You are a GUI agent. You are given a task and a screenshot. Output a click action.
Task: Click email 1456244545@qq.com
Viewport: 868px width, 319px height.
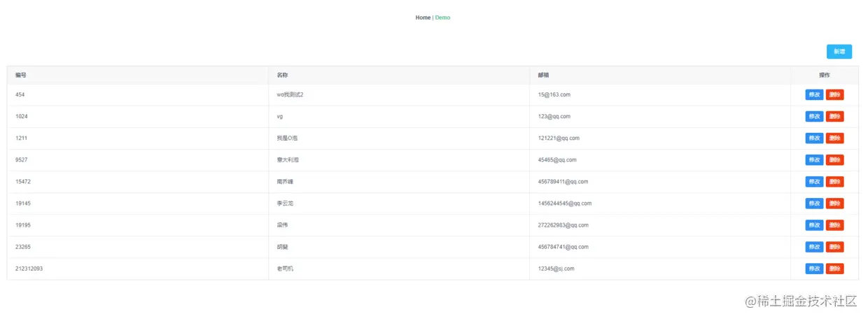[x=565, y=203]
